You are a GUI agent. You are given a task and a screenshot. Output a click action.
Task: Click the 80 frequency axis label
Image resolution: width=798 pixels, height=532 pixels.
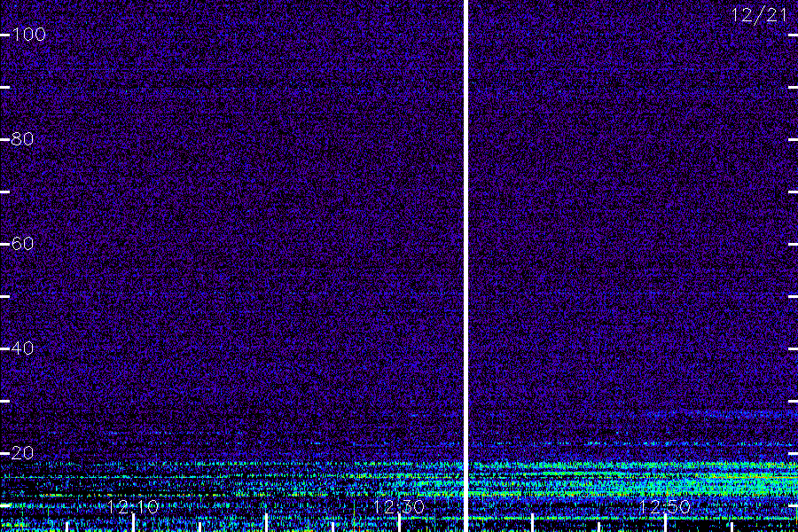coord(22,139)
